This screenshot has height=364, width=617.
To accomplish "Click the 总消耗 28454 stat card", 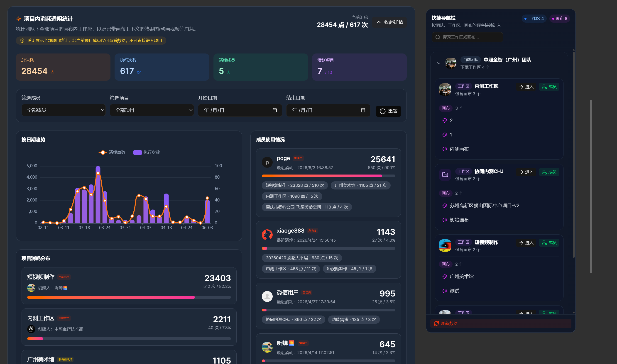I will 63,67.
